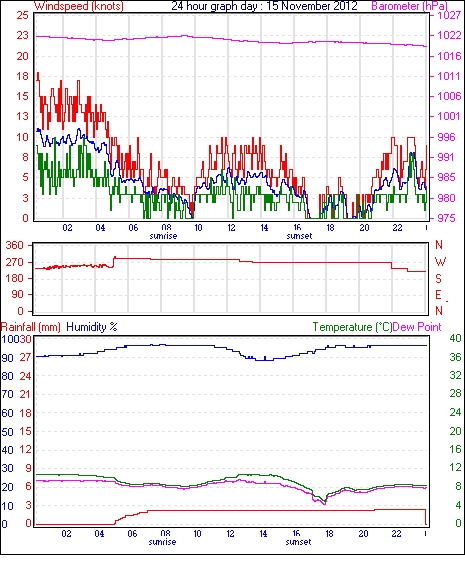The image size is (465, 563).
Task: Click the sunrise marker under top graph
Action: [163, 236]
